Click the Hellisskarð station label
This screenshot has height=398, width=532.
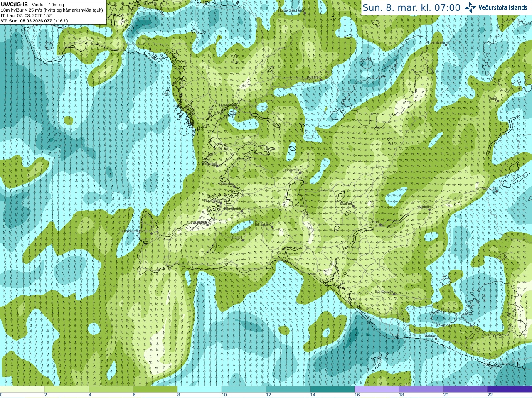262,224
